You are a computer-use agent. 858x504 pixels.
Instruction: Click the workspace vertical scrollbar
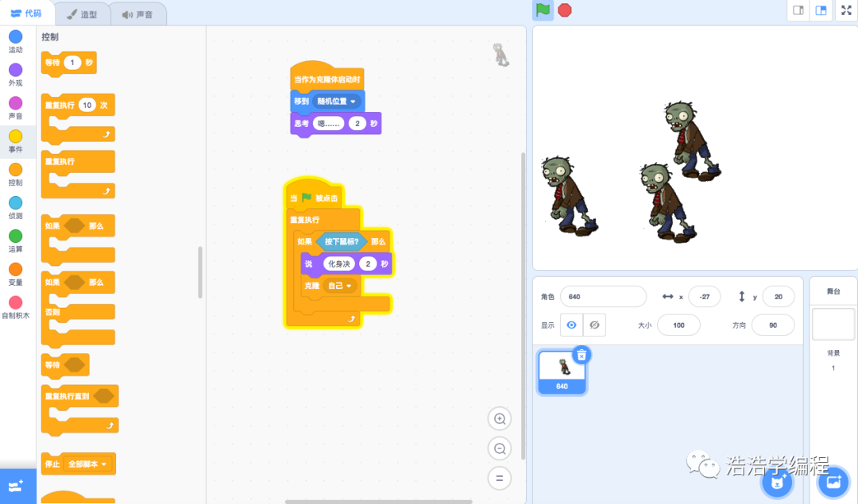click(x=523, y=306)
